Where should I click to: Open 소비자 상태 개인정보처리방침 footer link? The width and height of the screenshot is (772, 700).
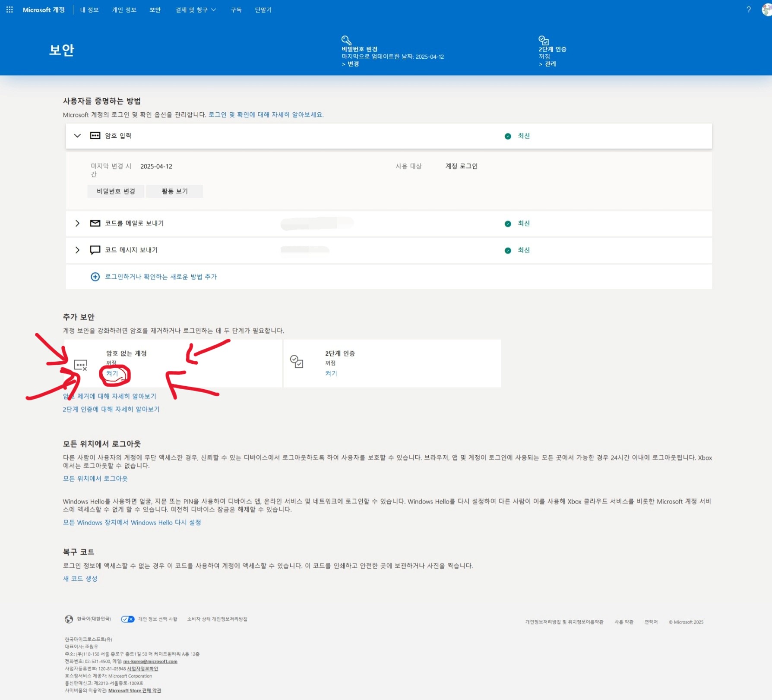[x=217, y=619]
